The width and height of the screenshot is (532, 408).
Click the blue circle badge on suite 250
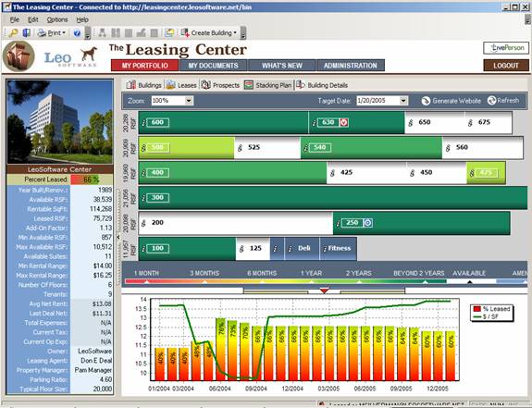pos(368,223)
